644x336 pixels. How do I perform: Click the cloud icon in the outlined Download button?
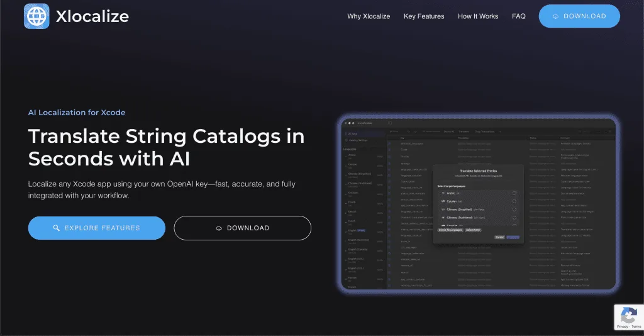click(x=219, y=228)
